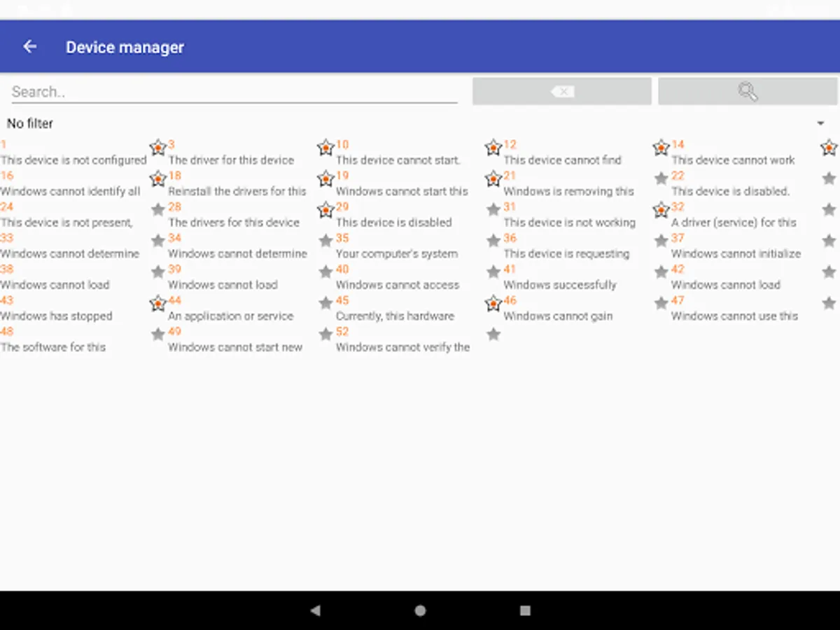Run search with the magnifier button
Viewport: 840px width, 630px height.
coord(748,92)
